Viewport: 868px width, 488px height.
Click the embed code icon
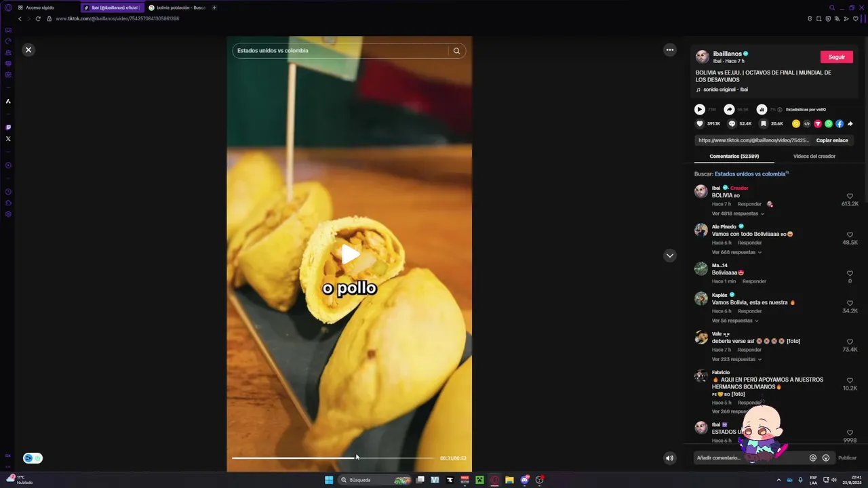807,123
